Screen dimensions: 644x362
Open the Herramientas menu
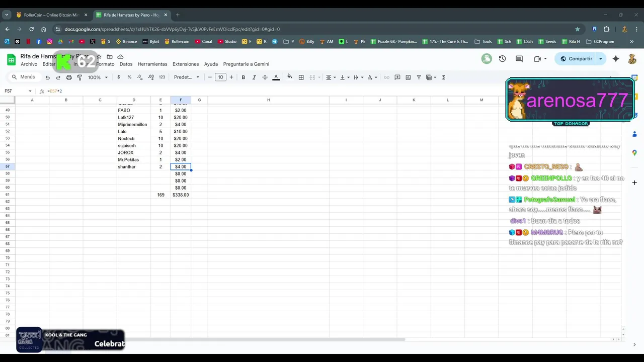152,64
